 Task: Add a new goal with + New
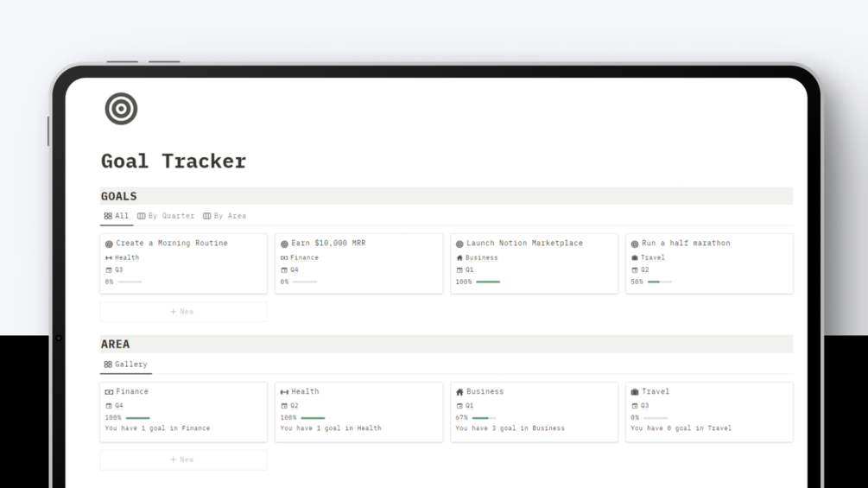coord(182,312)
